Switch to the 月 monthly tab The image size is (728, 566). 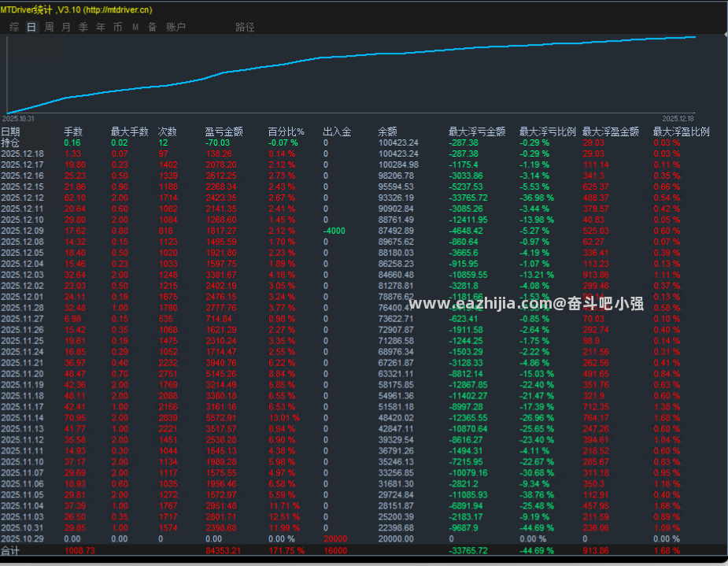(x=66, y=27)
